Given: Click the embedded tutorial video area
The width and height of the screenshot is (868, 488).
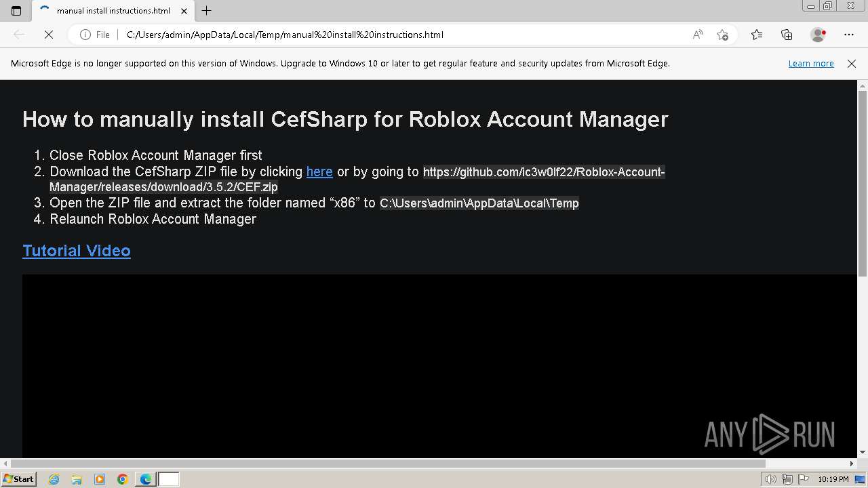Looking at the screenshot, I should (439, 366).
